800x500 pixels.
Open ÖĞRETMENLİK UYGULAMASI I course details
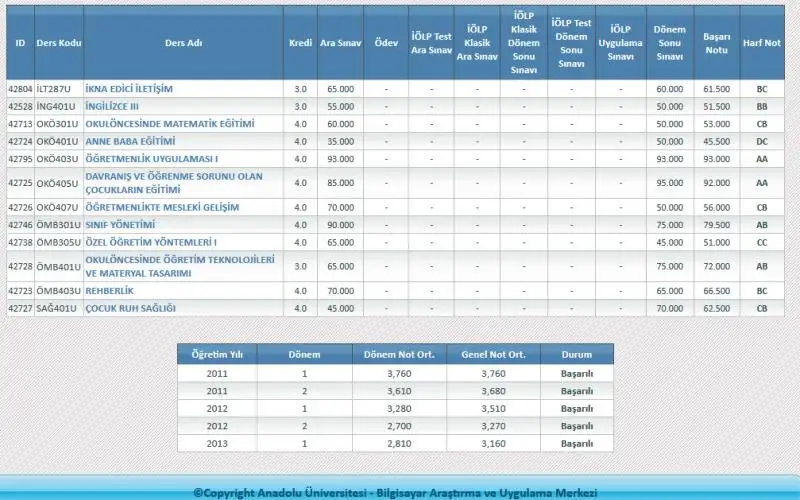click(x=151, y=158)
